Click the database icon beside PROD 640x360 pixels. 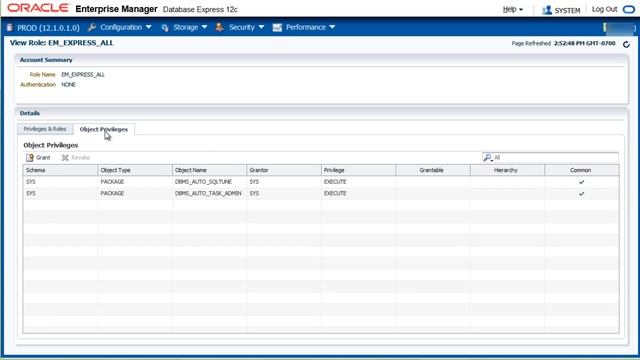point(10,27)
